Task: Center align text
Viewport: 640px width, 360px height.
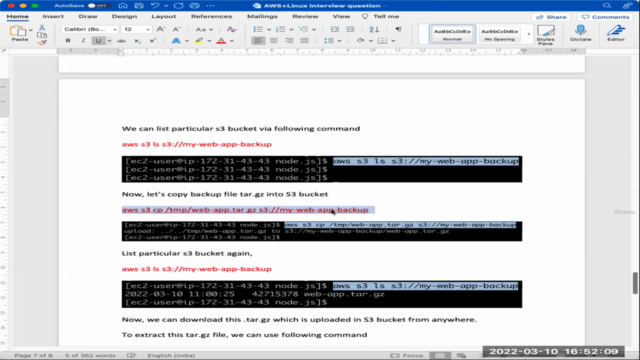Action: click(x=273, y=41)
